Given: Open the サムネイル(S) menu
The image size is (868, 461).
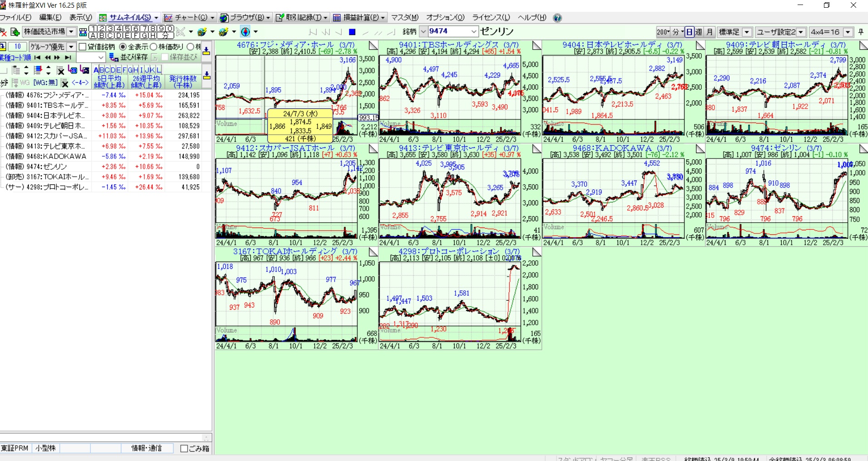Looking at the screenshot, I should tap(129, 18).
